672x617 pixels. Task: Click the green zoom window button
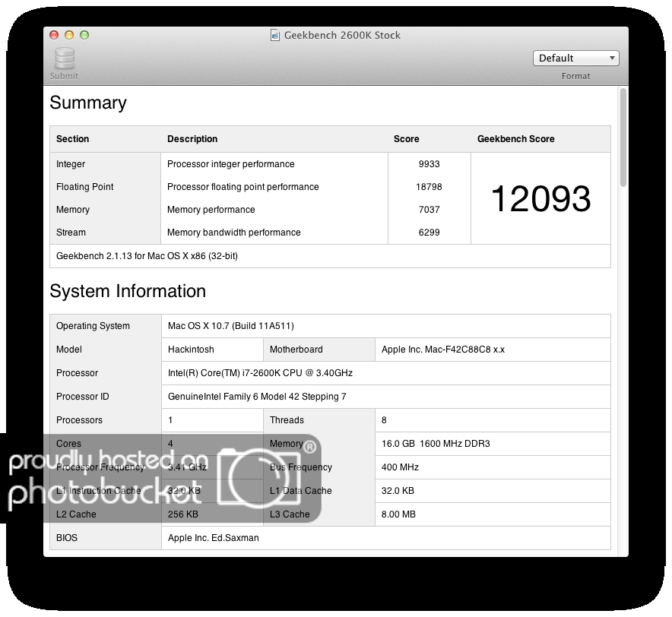tap(84, 35)
